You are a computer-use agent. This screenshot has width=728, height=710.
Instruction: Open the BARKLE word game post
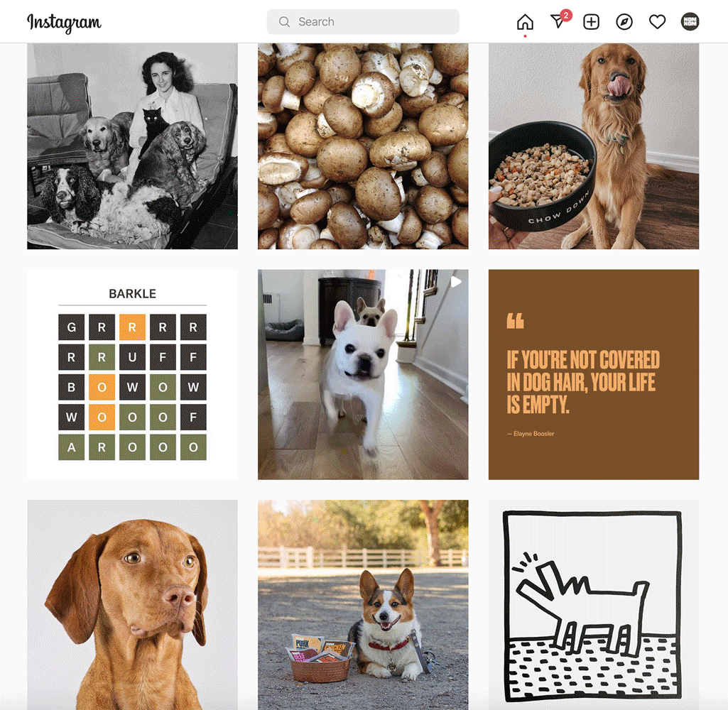pos(132,374)
